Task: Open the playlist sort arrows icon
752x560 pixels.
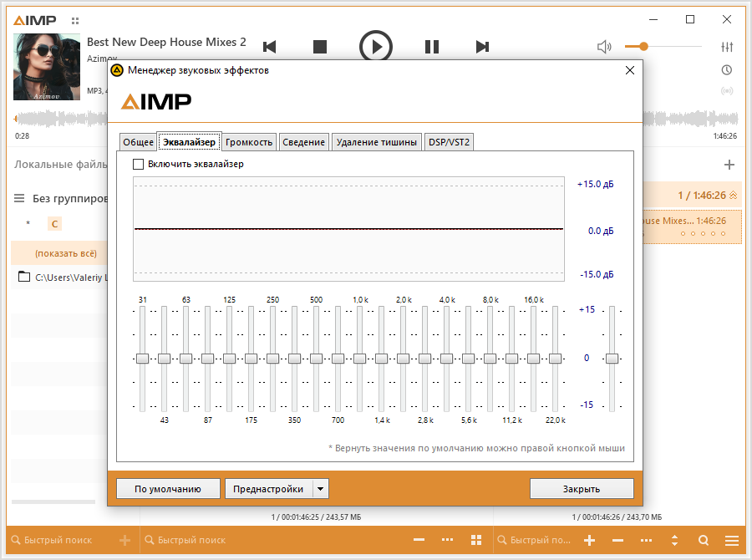Action: pos(675,540)
